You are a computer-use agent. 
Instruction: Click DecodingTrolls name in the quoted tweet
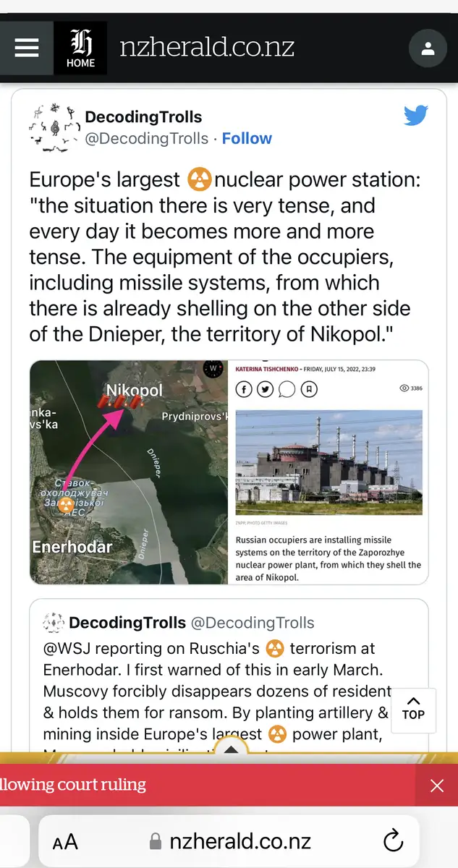[127, 623]
